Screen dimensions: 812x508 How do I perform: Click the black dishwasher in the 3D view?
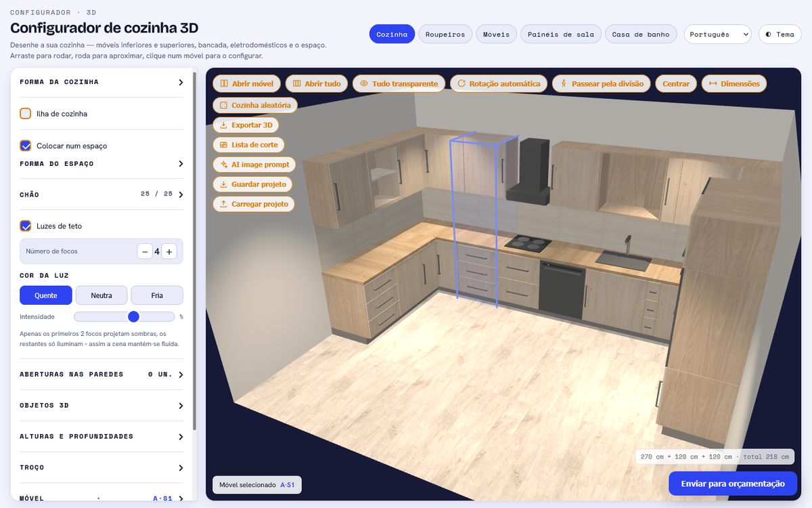click(x=562, y=291)
